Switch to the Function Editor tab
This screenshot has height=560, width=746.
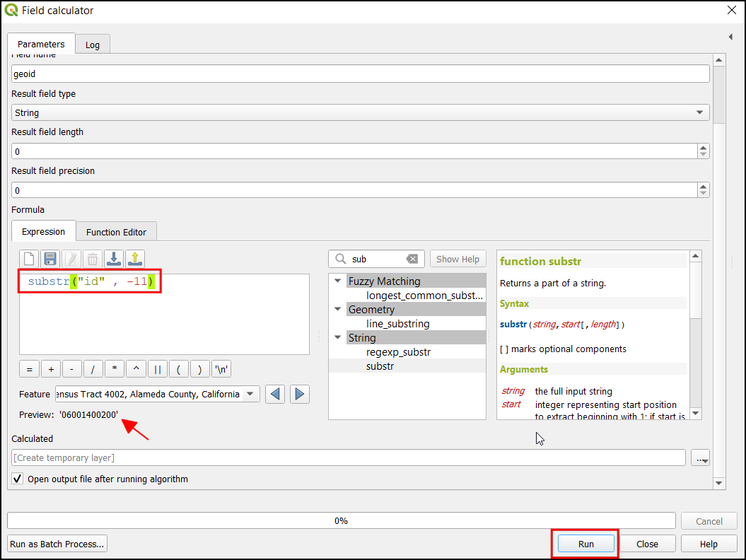coord(116,232)
